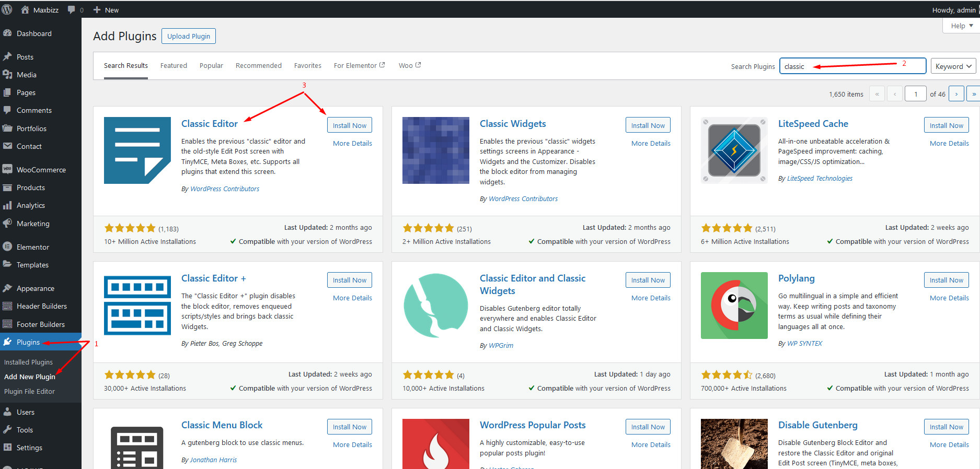Image resolution: width=980 pixels, height=469 pixels.
Task: Click the WooCommerce icon in sidebar
Action: coord(7,170)
